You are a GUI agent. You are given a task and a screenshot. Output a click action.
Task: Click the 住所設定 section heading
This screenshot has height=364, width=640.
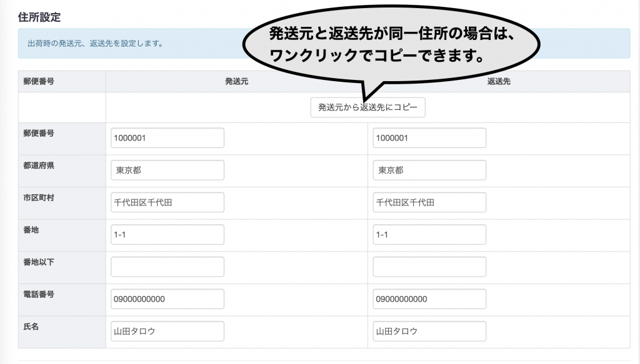pos(39,17)
